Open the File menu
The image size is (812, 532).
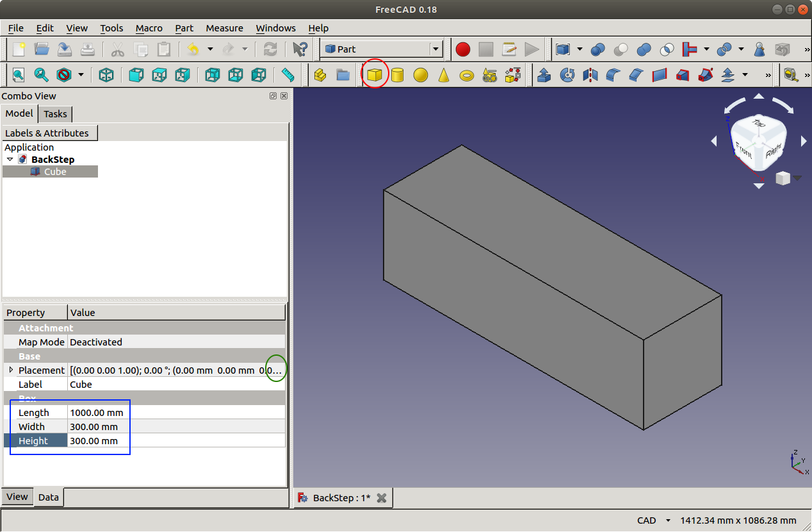(x=15, y=28)
